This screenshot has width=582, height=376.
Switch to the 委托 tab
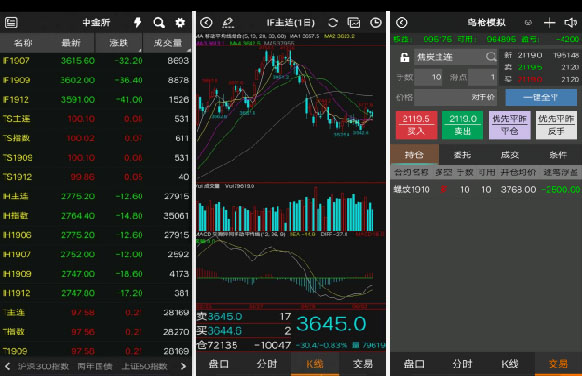tap(462, 155)
